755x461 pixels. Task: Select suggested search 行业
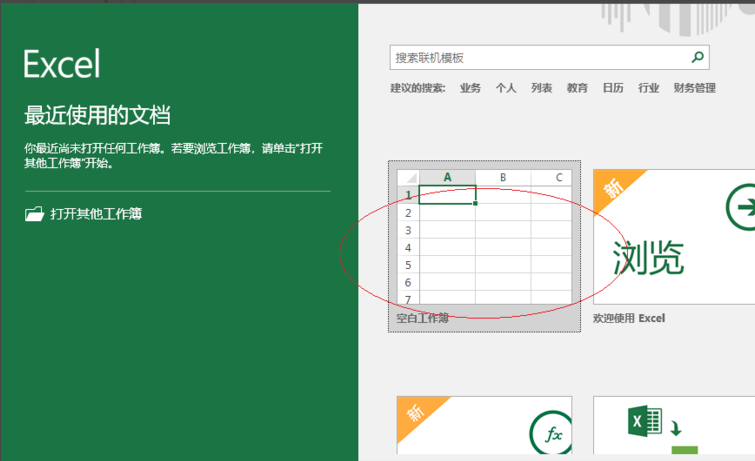click(x=648, y=88)
